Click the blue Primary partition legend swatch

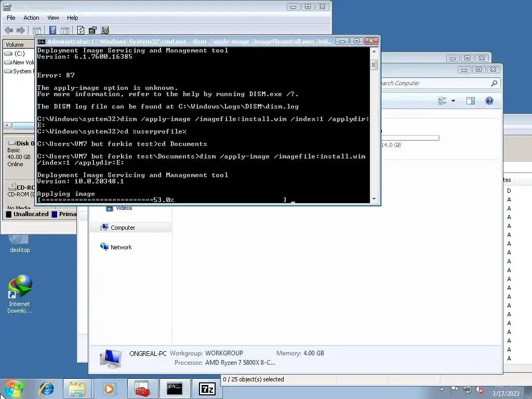tap(54, 214)
